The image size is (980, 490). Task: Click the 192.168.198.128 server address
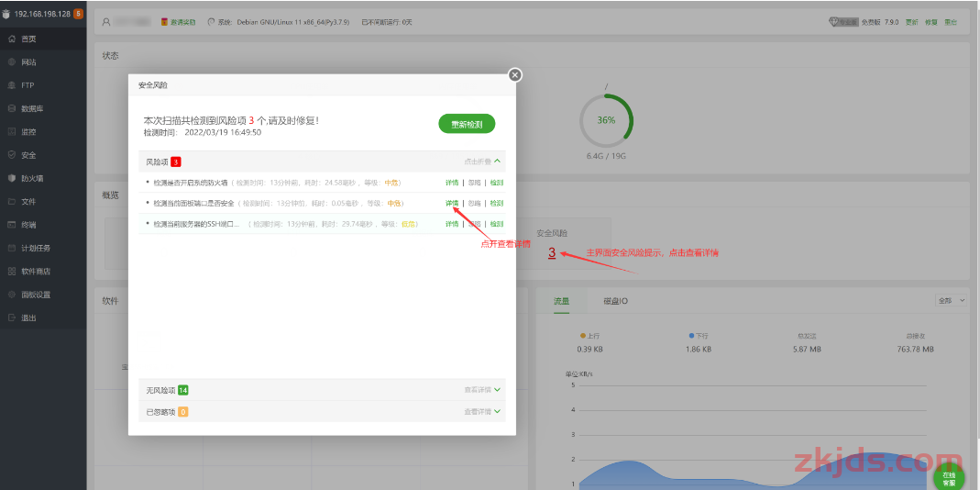(x=41, y=13)
